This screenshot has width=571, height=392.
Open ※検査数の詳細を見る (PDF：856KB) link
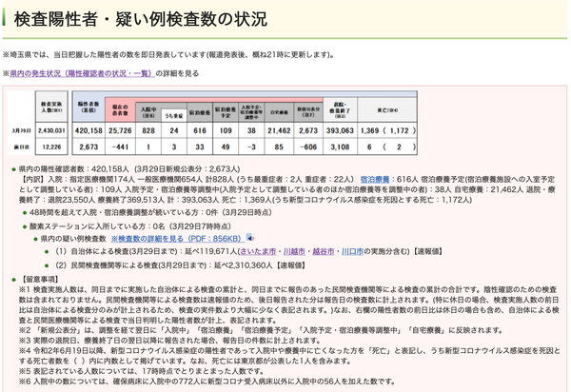click(x=176, y=239)
